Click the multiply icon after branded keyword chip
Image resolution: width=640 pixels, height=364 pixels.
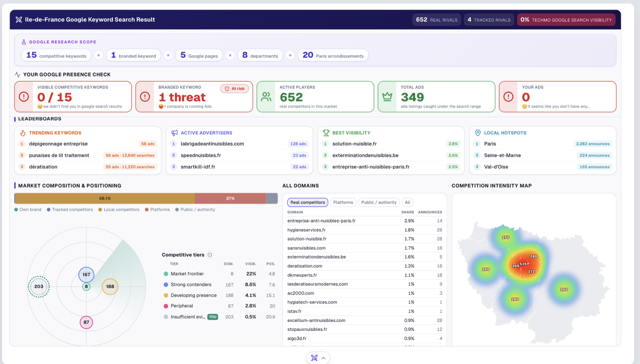tap(168, 55)
